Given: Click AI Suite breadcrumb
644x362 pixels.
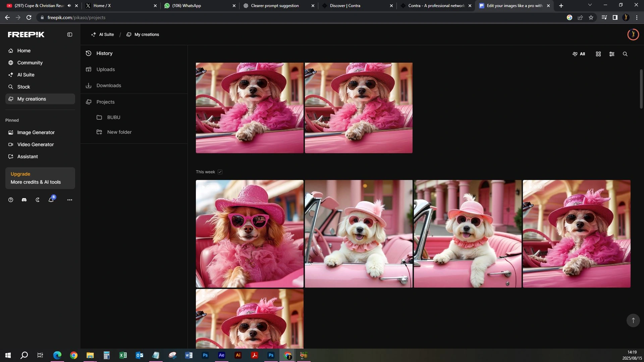Looking at the screenshot, I should coord(103,35).
